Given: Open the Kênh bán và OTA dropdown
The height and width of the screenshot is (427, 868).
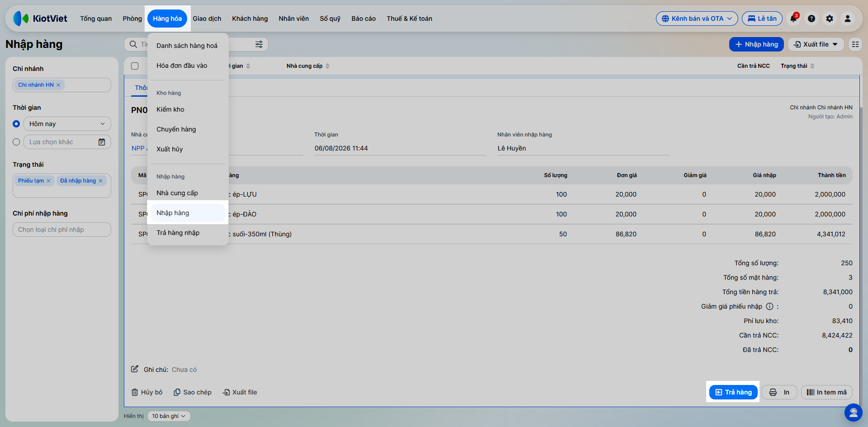Looking at the screenshot, I should [x=697, y=19].
